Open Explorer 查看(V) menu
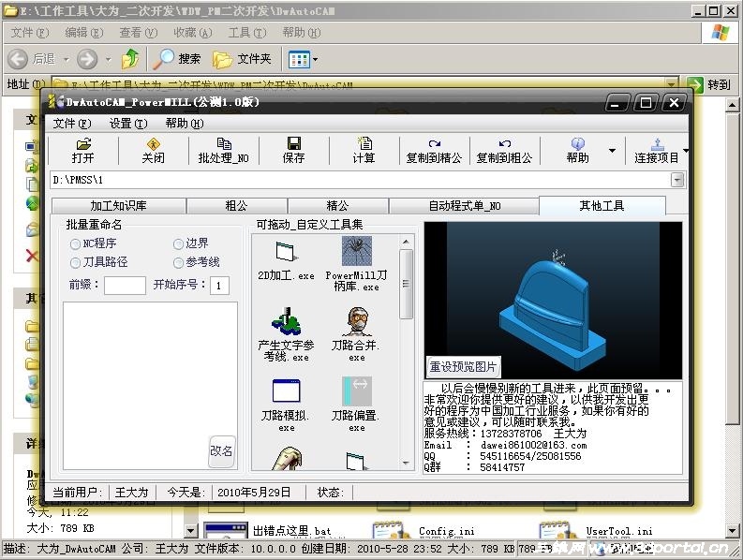The width and height of the screenshot is (743, 560). click(x=139, y=33)
